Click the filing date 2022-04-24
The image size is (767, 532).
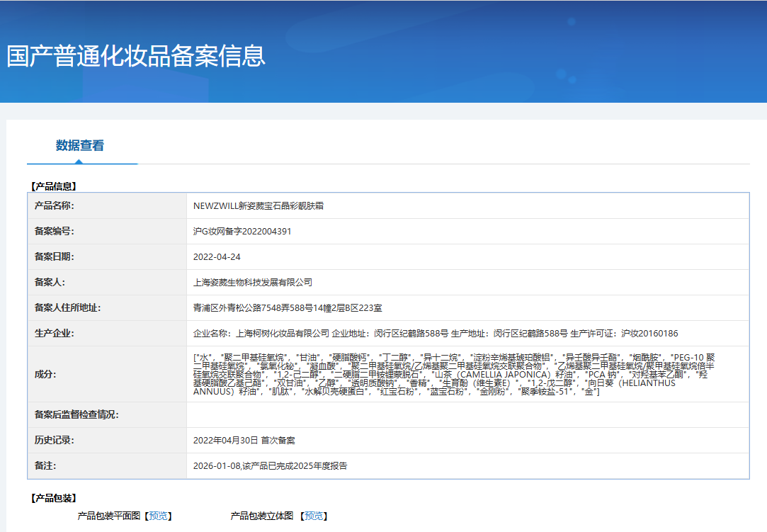[x=217, y=257]
